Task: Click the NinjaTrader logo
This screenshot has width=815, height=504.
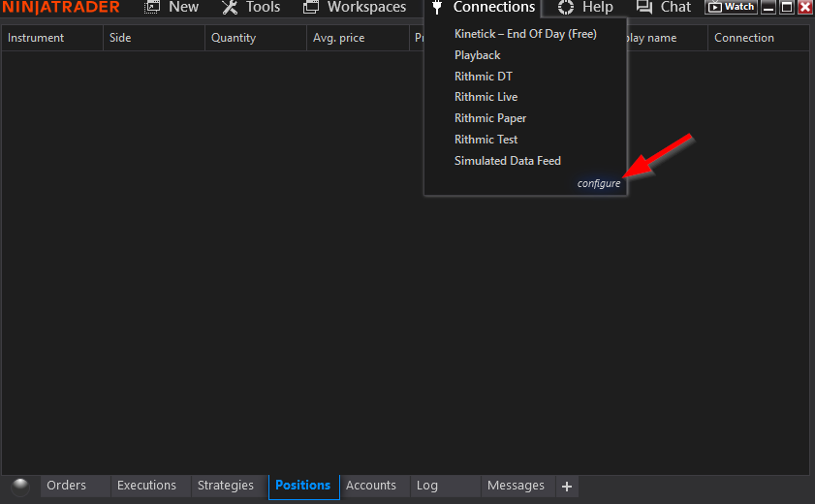Action: tap(61, 8)
